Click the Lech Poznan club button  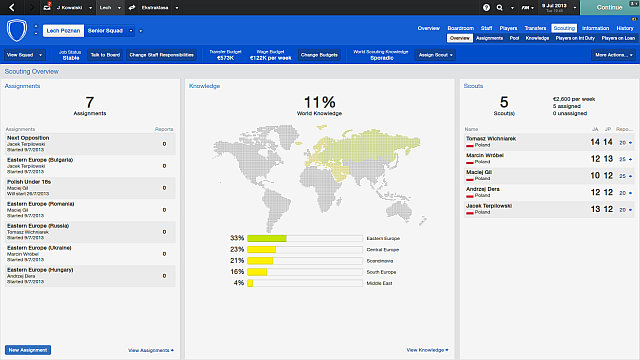[x=63, y=31]
